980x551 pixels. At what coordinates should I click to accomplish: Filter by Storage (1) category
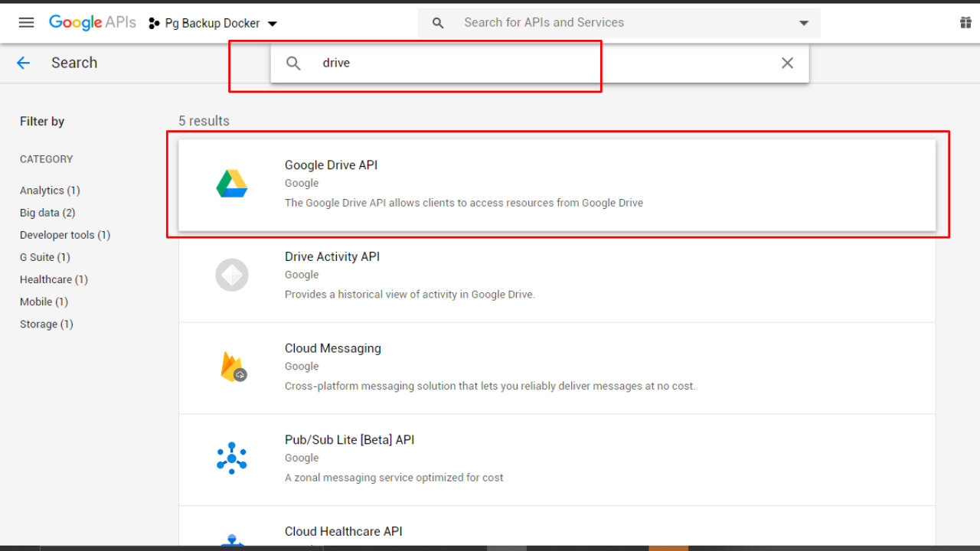point(47,324)
